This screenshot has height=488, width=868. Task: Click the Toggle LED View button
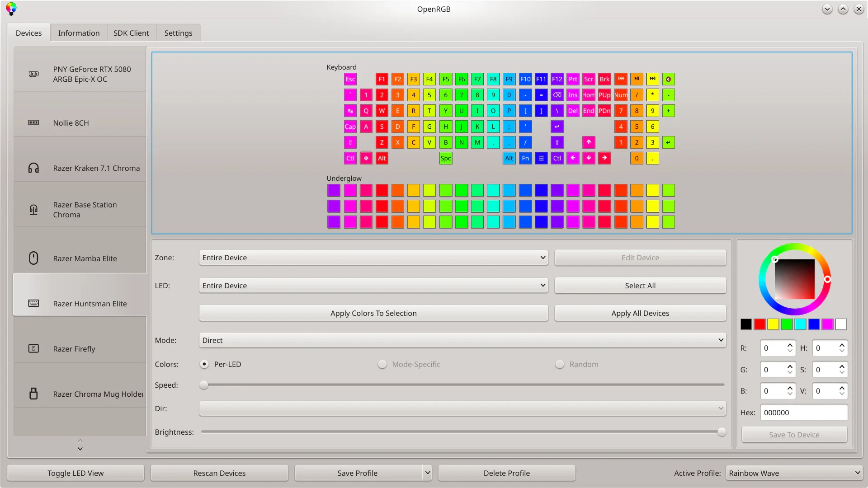tap(75, 473)
